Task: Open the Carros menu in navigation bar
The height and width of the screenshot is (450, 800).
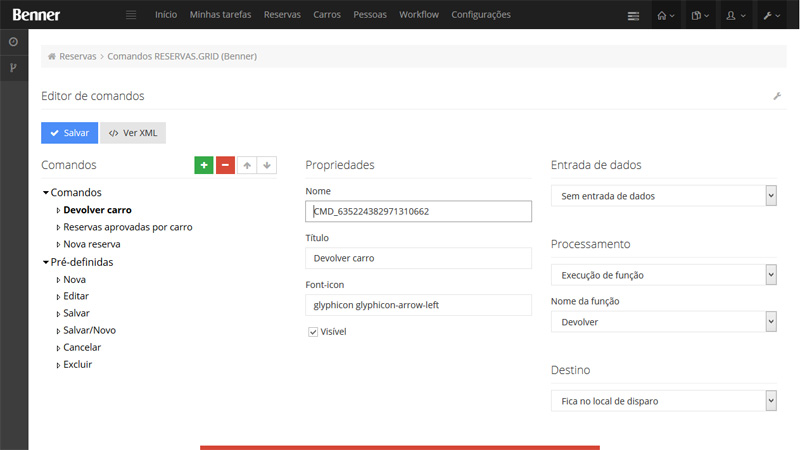Action: [x=326, y=15]
